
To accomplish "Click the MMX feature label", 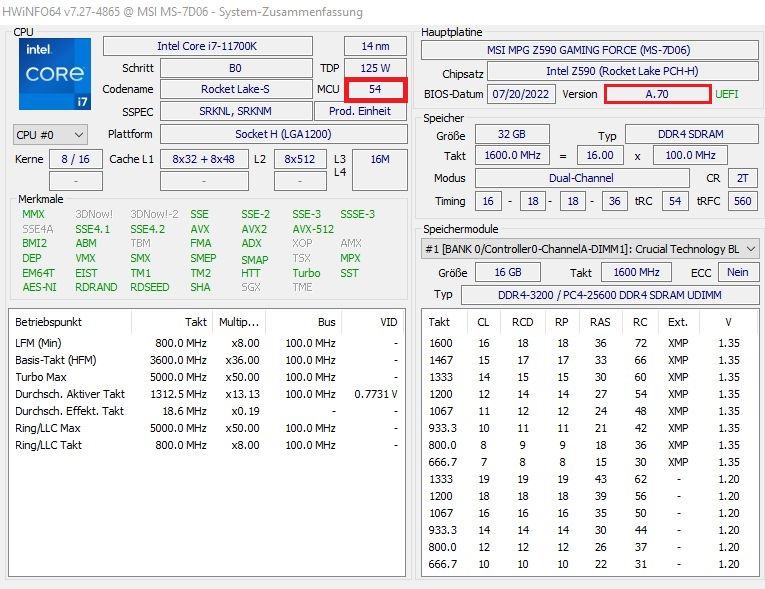I will 33,214.
